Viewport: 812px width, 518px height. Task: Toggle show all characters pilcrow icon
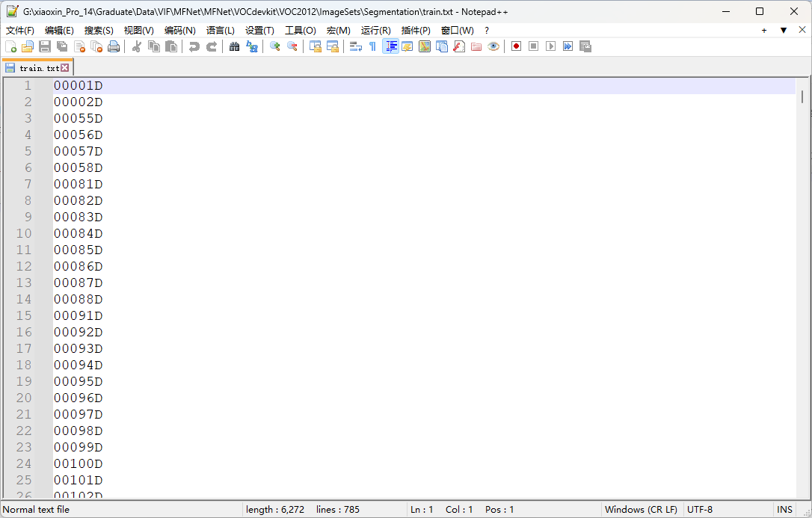point(373,46)
